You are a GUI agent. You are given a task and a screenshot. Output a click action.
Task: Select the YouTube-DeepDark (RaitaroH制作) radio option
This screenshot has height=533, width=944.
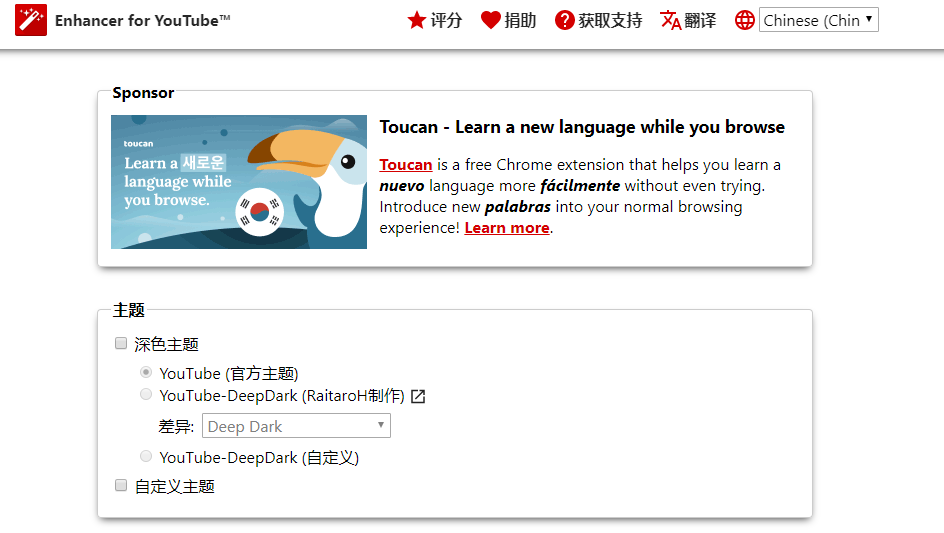146,394
